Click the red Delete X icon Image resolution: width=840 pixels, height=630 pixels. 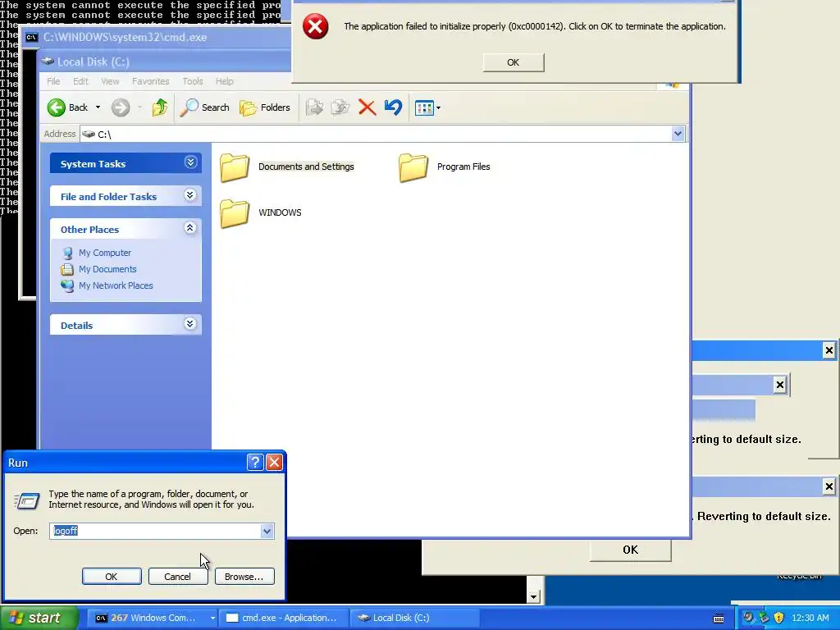[x=367, y=107]
